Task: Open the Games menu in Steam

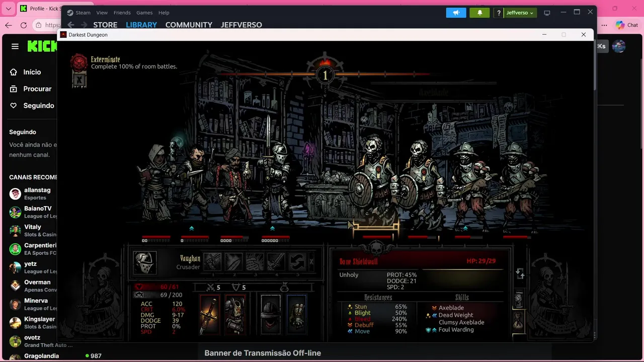Action: pos(144,13)
